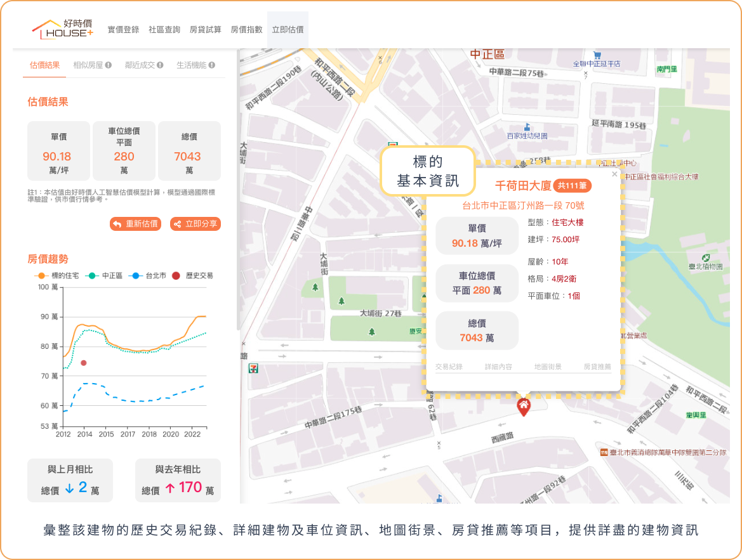Click the 好時價 HOUSE+ logo
Screen dimensions: 742x560
63,29
